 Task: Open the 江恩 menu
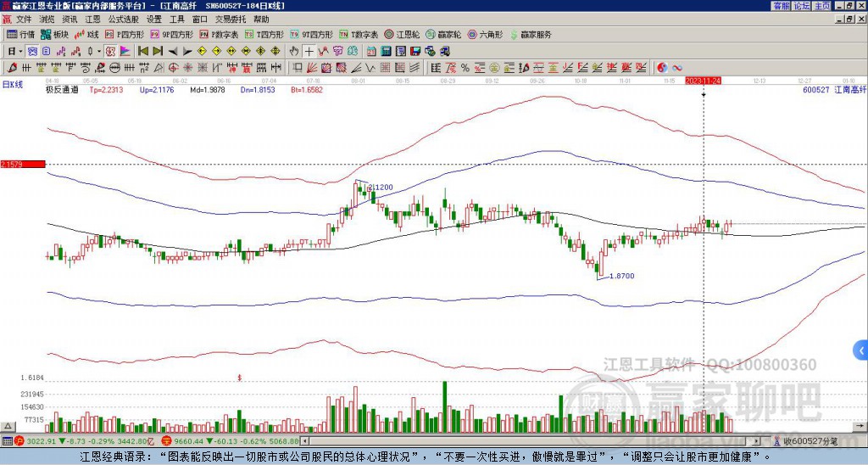pyautogui.click(x=92, y=20)
